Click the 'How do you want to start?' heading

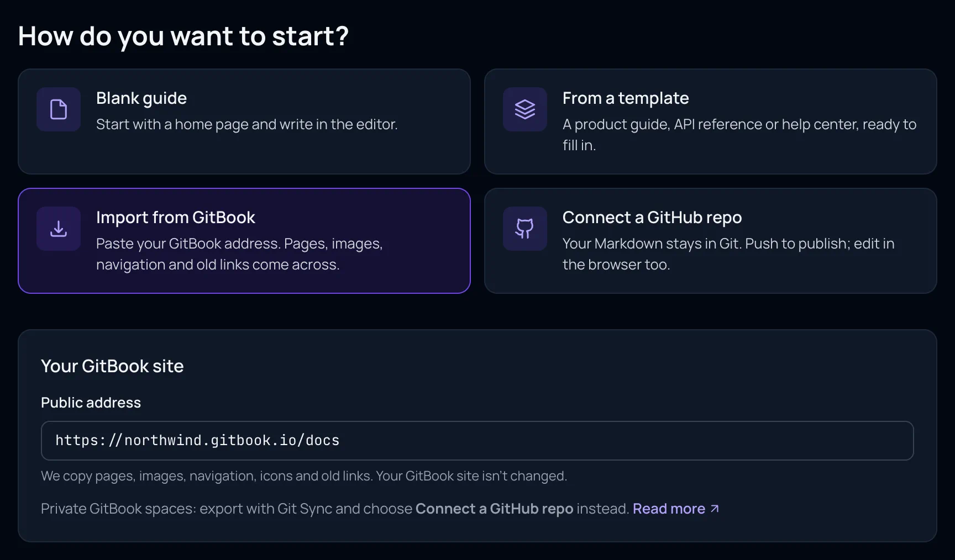point(183,36)
